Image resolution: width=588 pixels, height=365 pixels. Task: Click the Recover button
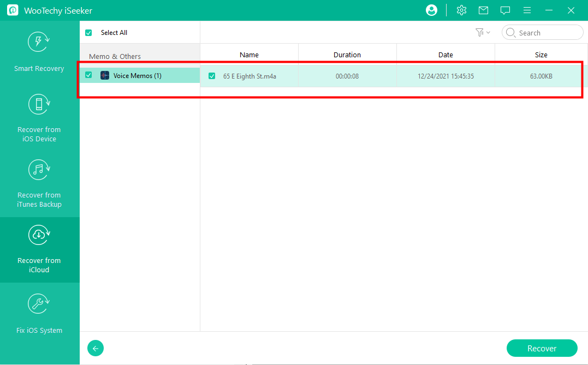[x=542, y=348]
